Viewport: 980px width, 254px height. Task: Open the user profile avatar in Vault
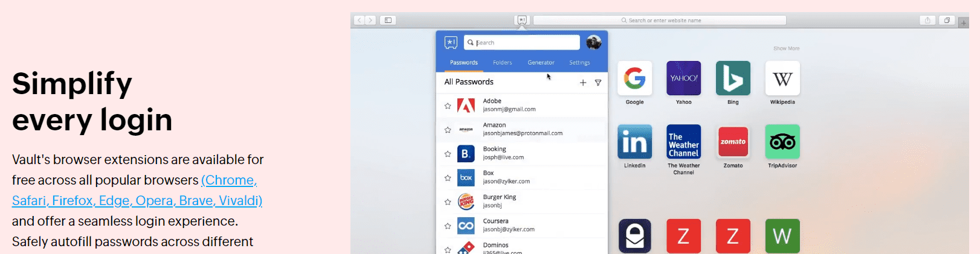pyautogui.click(x=593, y=42)
